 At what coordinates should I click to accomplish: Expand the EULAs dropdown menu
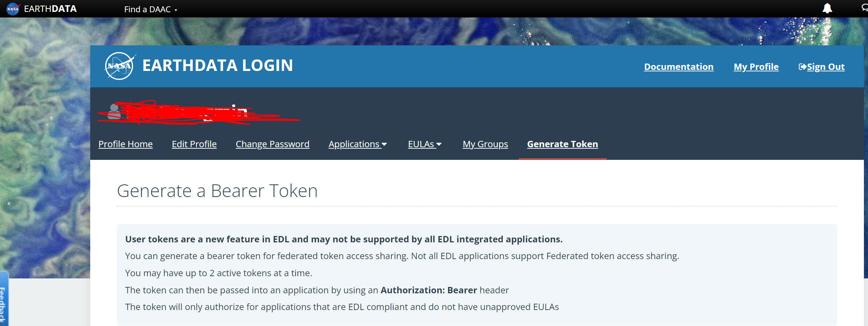pyautogui.click(x=425, y=144)
